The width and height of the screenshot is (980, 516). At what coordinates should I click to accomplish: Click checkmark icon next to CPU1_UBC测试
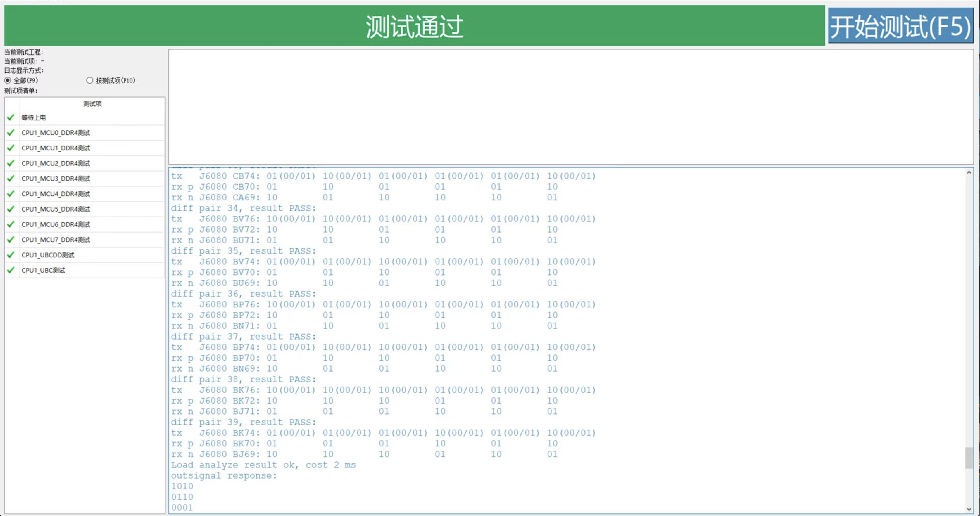point(11,270)
